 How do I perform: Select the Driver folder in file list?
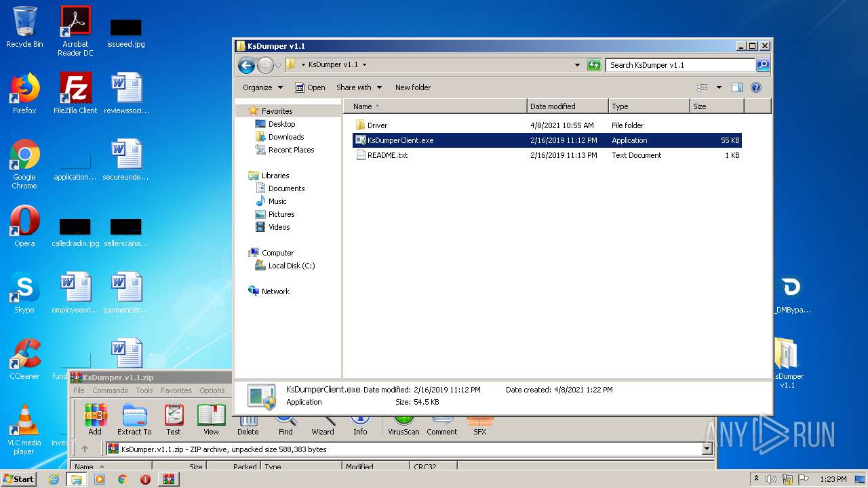547,125
